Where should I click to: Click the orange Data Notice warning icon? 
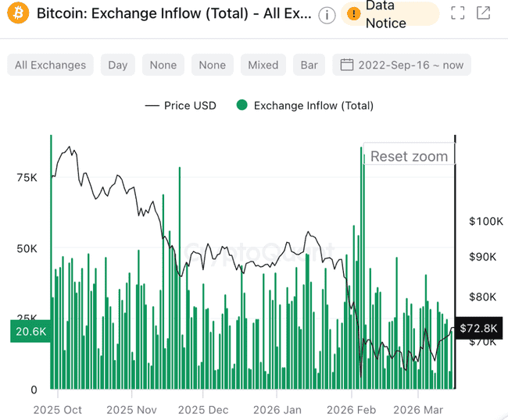tap(354, 13)
